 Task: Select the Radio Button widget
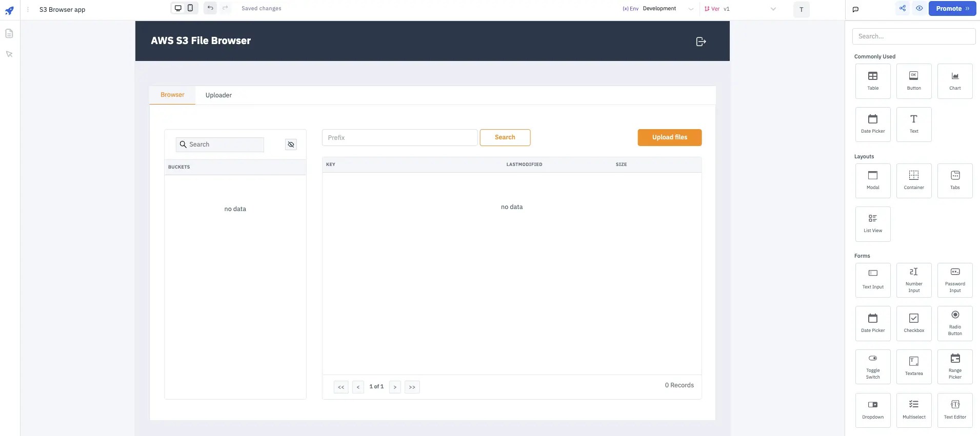coord(955,323)
